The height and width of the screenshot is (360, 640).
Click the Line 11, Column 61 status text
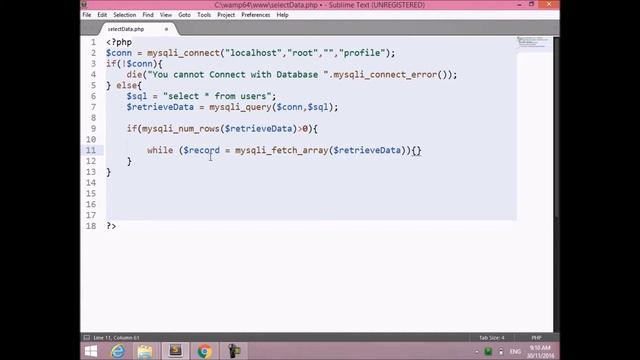(x=116, y=338)
